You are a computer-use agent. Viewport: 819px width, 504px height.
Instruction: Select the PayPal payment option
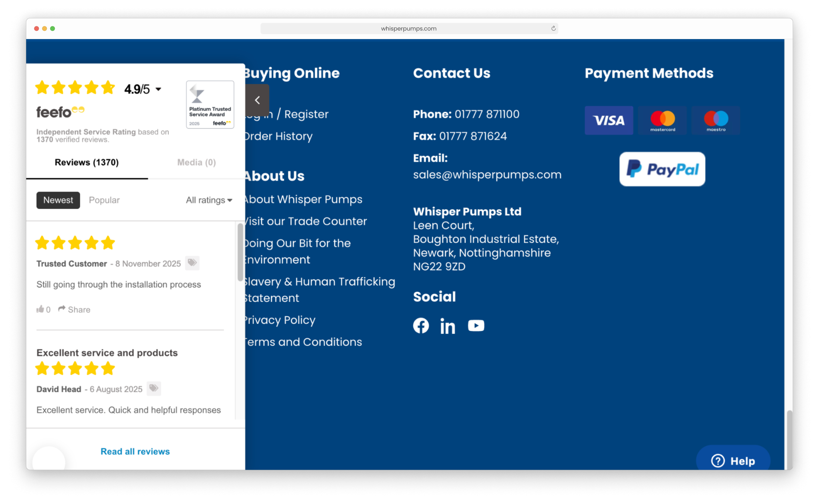(x=662, y=169)
